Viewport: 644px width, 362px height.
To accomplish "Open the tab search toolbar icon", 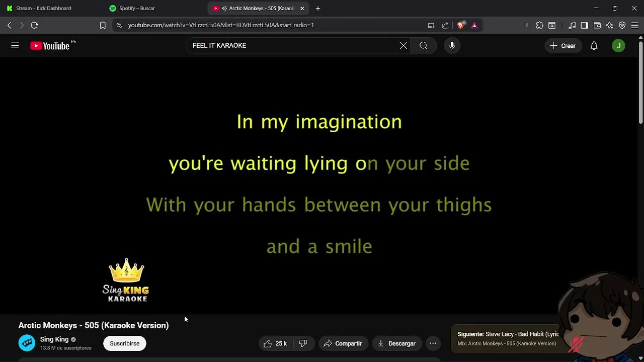I will tap(552, 25).
